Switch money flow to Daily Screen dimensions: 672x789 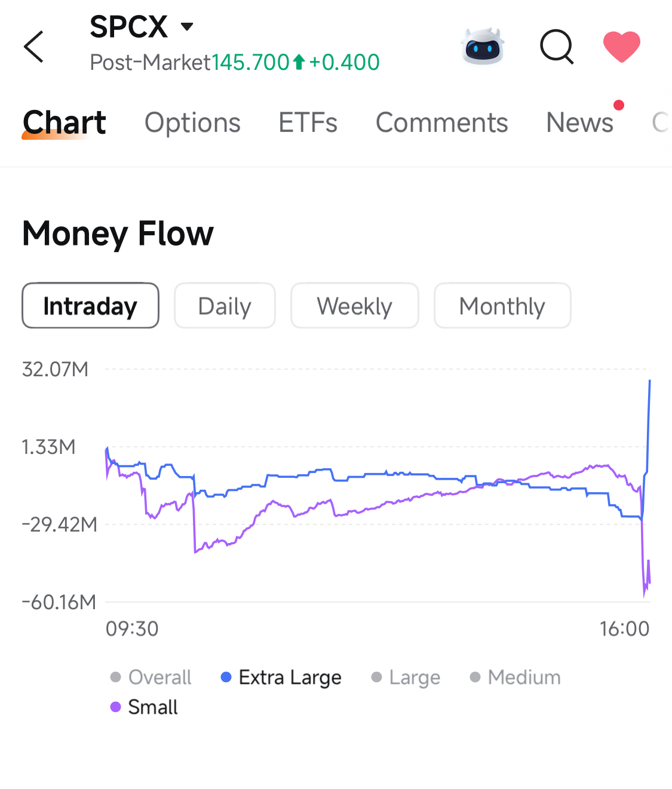(x=225, y=306)
